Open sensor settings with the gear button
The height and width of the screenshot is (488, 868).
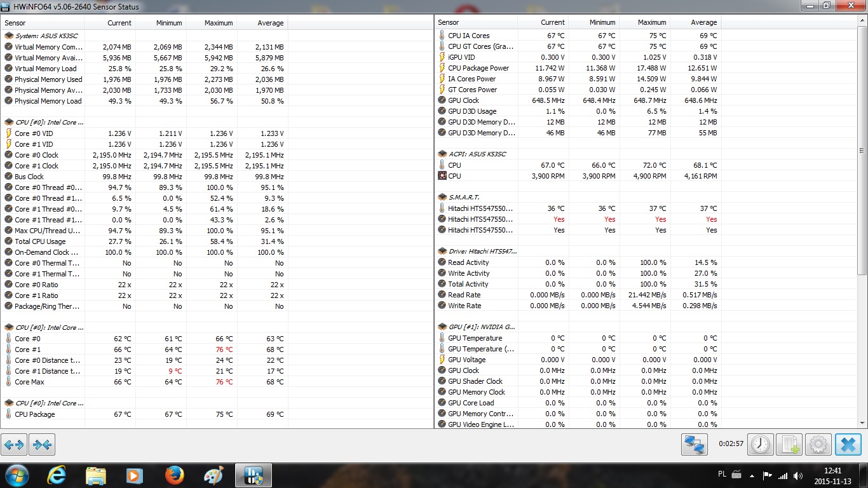818,444
